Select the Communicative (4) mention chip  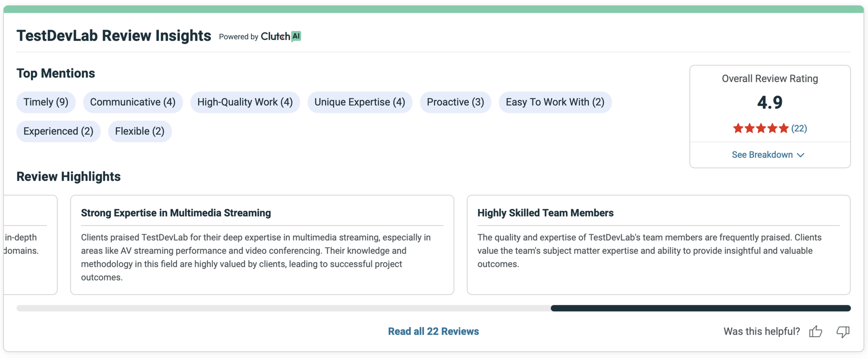[133, 102]
